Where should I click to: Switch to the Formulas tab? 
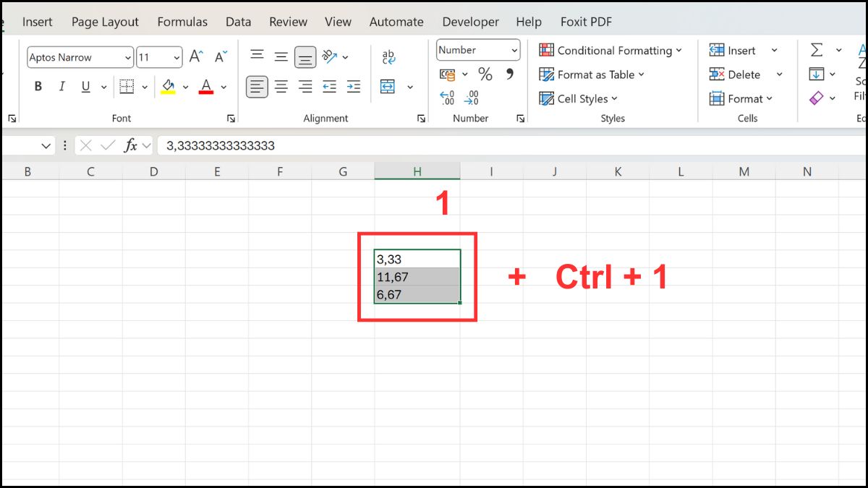pyautogui.click(x=182, y=22)
